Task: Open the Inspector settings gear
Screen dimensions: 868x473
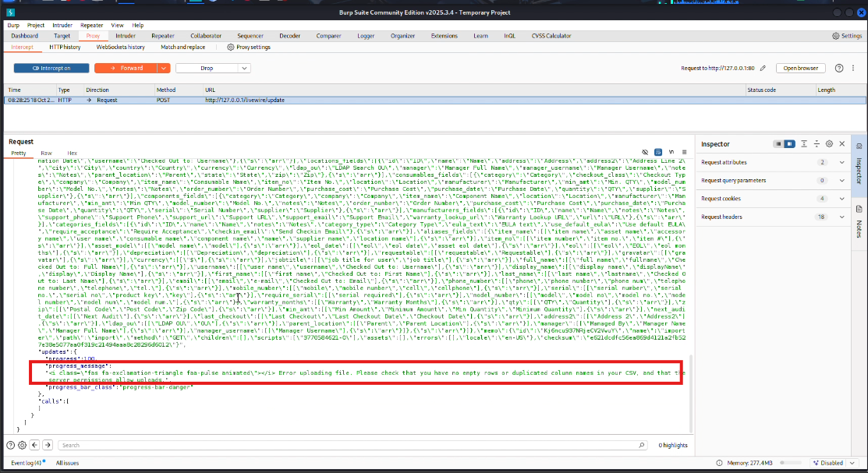Action: (829, 144)
